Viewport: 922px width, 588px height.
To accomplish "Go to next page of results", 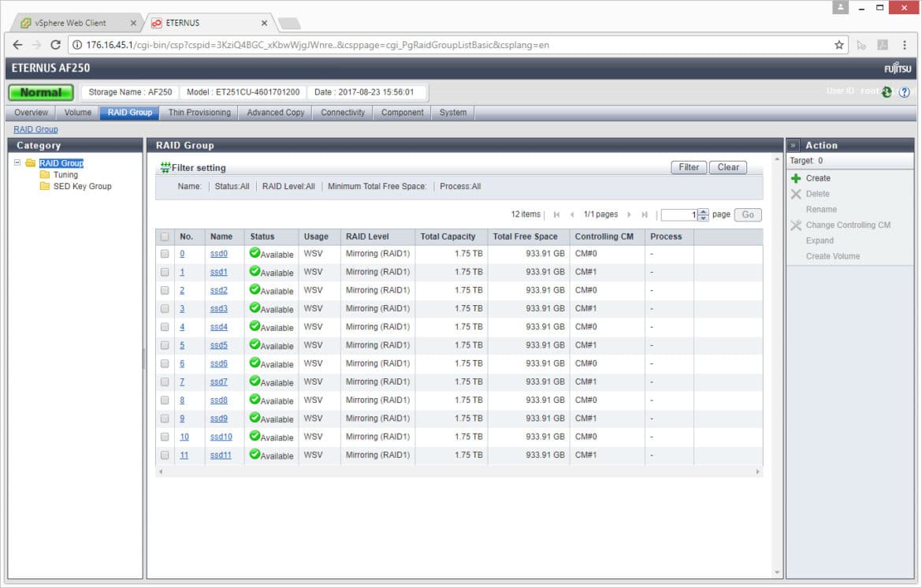I will click(629, 214).
